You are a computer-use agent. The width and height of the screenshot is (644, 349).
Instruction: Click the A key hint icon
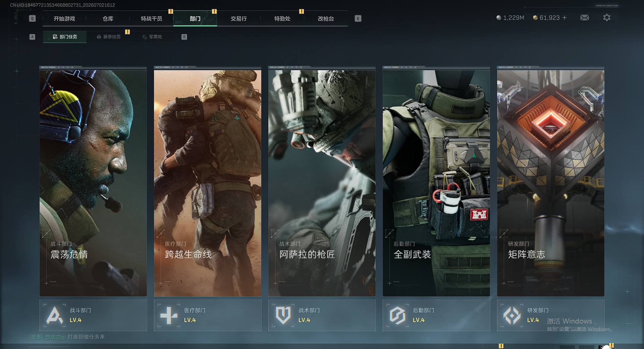(32, 37)
